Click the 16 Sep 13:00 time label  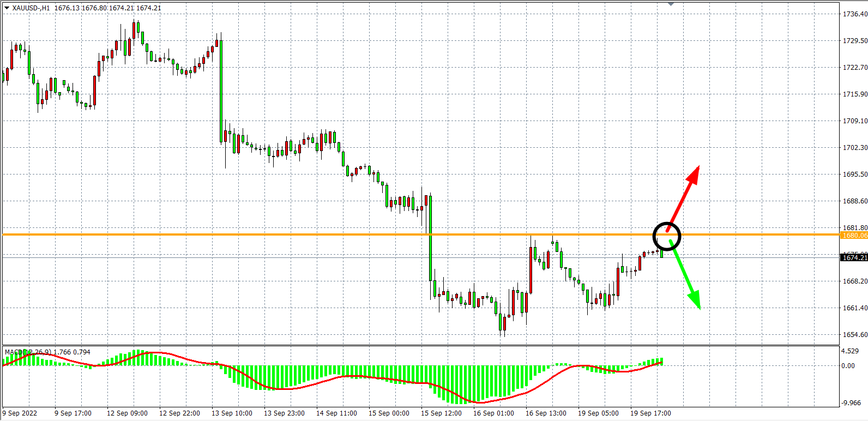point(546,413)
